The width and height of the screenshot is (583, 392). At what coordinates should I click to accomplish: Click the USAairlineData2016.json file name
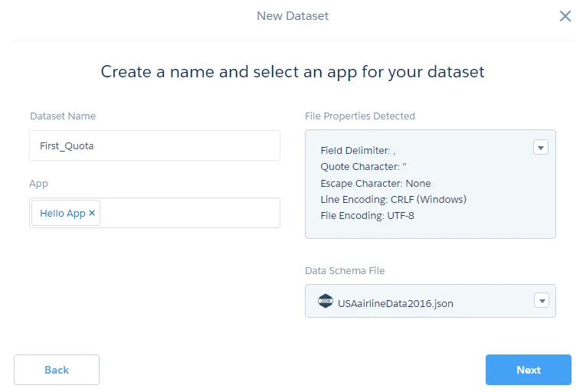coord(395,303)
